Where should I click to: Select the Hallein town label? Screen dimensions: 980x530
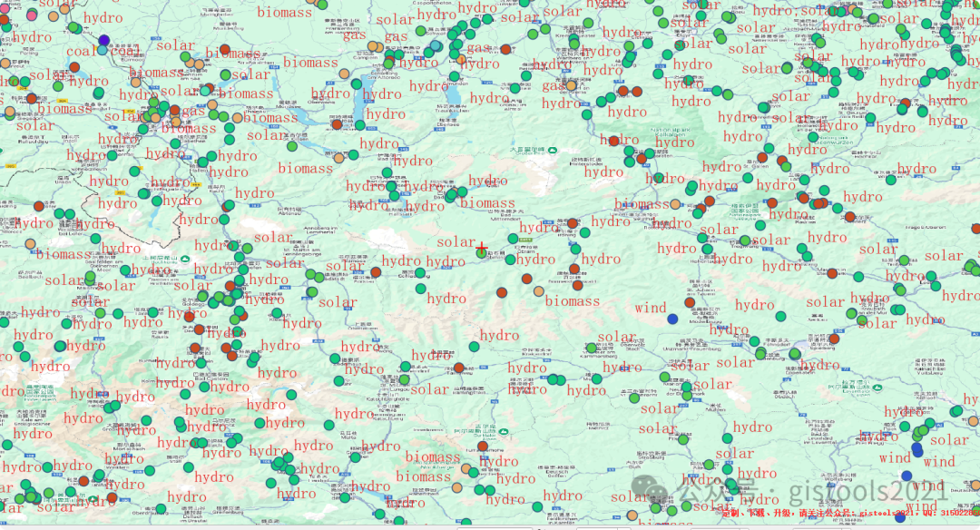pyautogui.click(x=199, y=168)
